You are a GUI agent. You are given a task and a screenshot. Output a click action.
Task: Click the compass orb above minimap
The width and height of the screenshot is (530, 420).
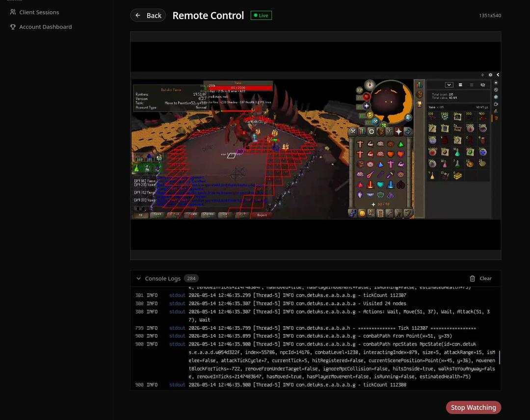pyautogui.click(x=370, y=85)
